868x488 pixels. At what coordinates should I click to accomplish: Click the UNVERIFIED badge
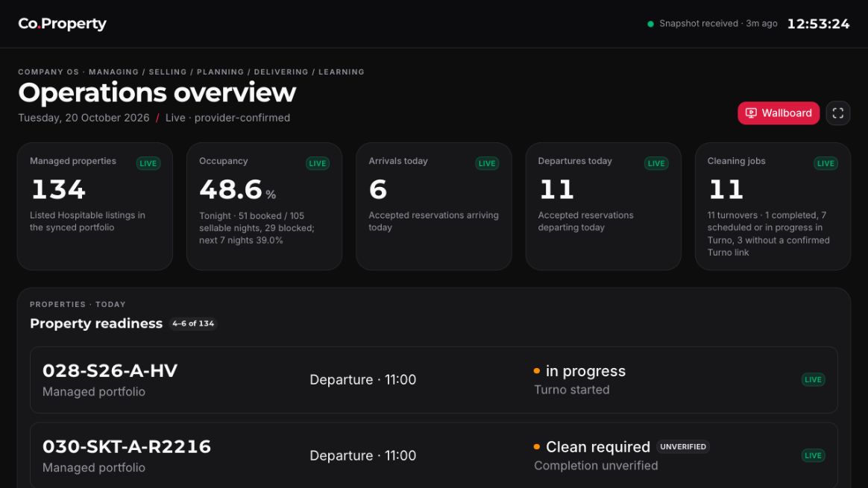(x=683, y=446)
